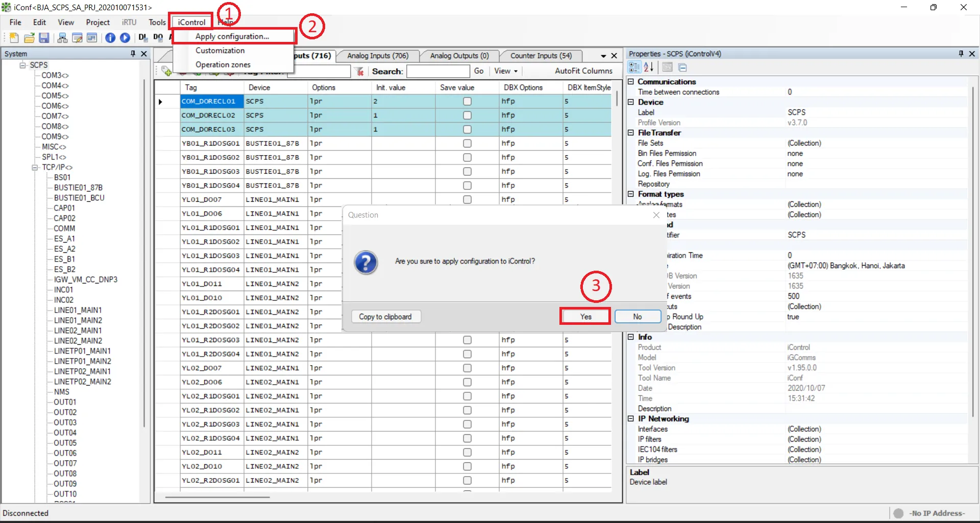Collapse the Communications property group
This screenshot has height=523, width=980.
(631, 82)
